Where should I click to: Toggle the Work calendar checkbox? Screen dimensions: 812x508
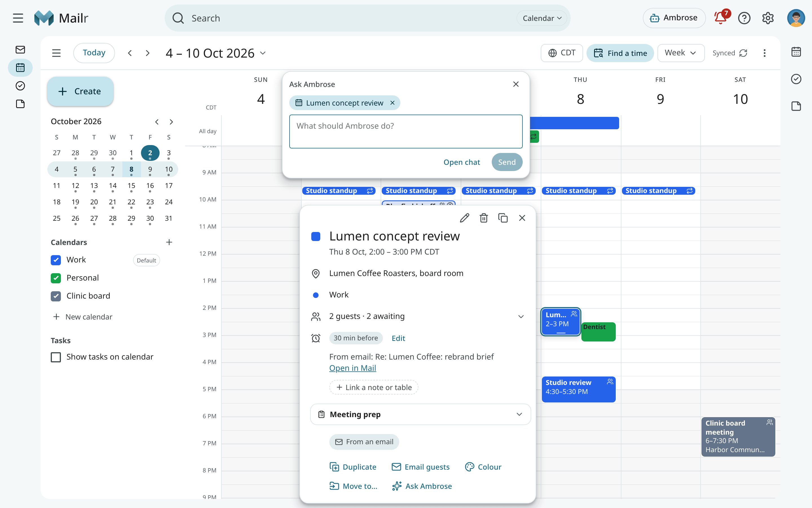56,260
